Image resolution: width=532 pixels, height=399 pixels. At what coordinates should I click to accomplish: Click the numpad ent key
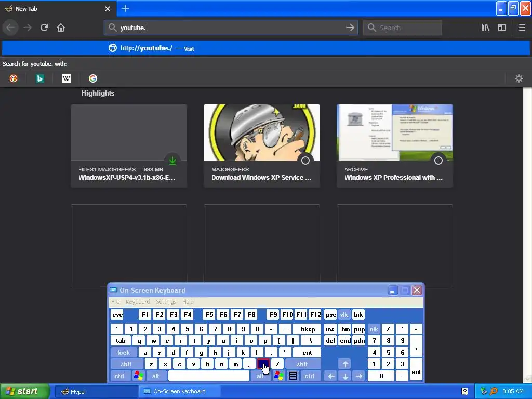point(416,370)
